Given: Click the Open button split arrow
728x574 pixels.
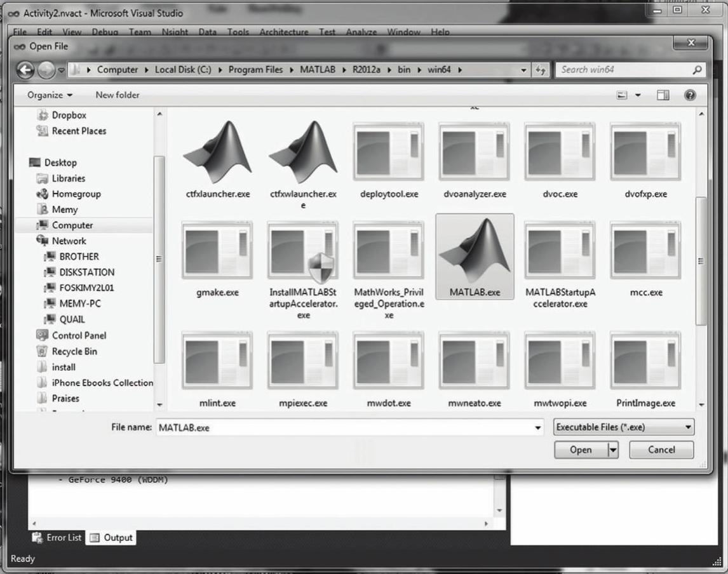Looking at the screenshot, I should pos(613,450).
